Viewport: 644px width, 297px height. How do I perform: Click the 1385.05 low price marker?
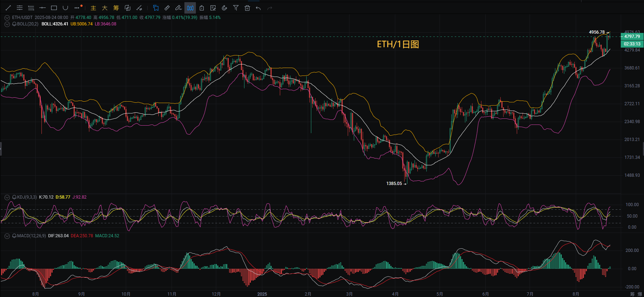(x=394, y=184)
